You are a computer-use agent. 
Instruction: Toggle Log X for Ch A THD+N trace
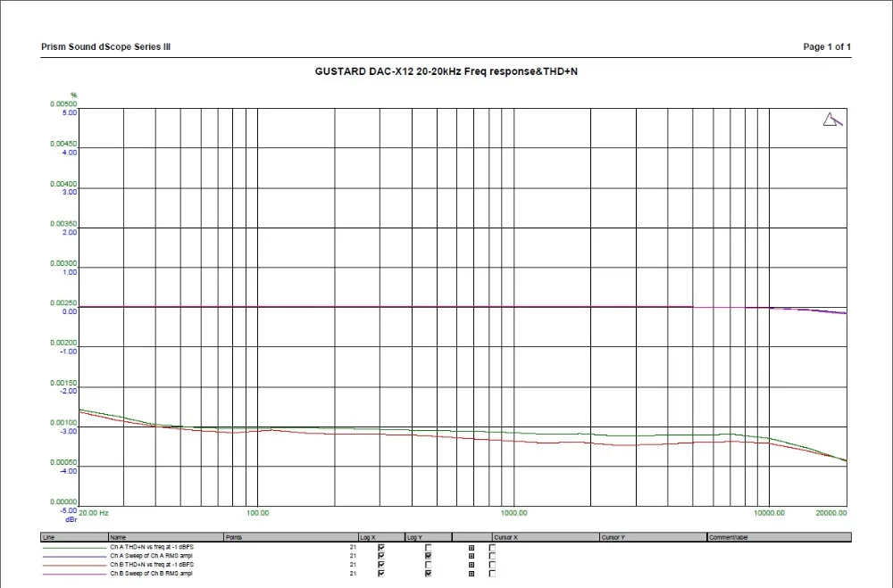(x=381, y=548)
